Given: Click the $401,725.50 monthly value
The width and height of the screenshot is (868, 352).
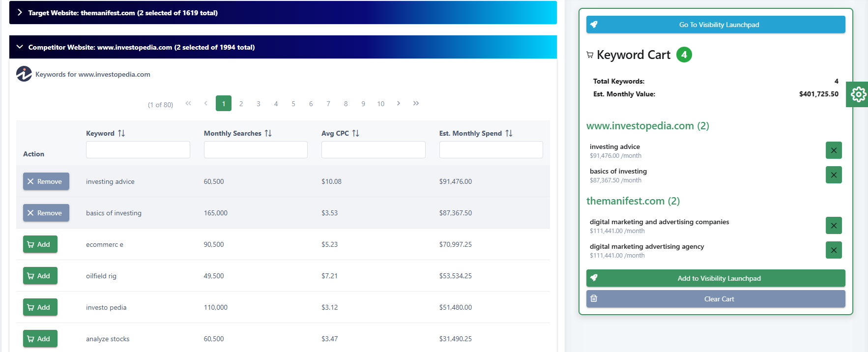Looking at the screenshot, I should point(819,94).
